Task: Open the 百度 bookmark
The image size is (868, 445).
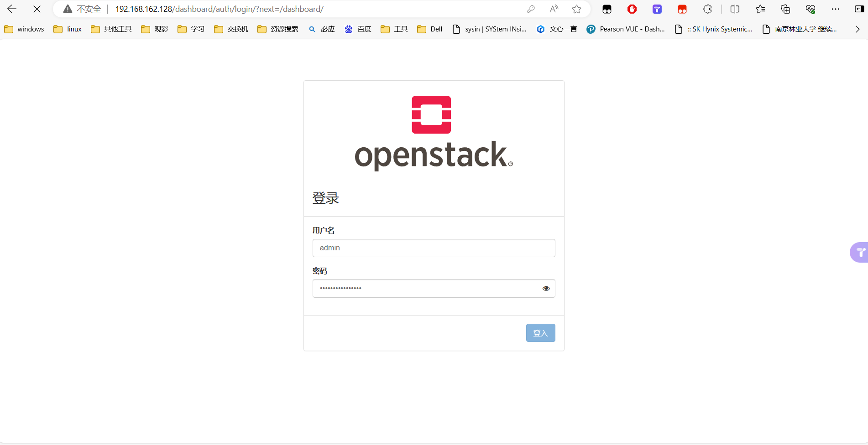Action: click(x=358, y=29)
